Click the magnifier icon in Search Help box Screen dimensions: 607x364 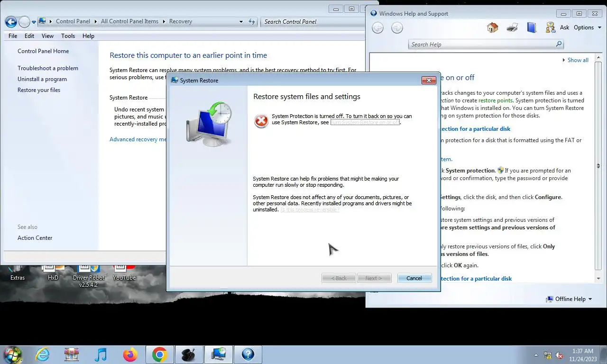pos(559,44)
